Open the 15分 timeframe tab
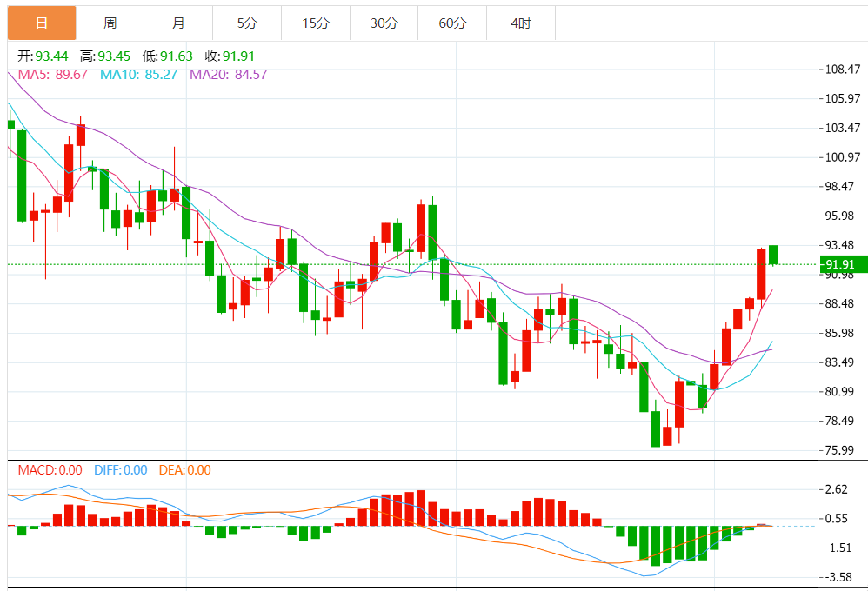Screen dimensions: 868x591 pos(316,23)
